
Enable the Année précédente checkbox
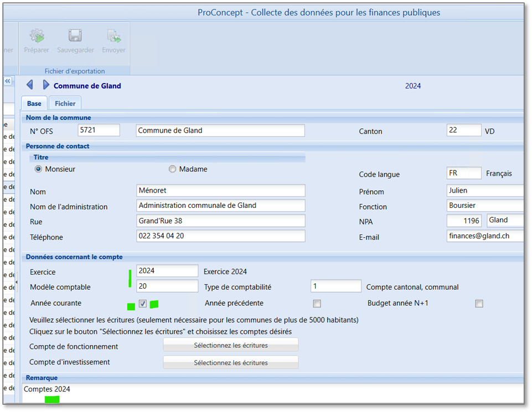(317, 304)
